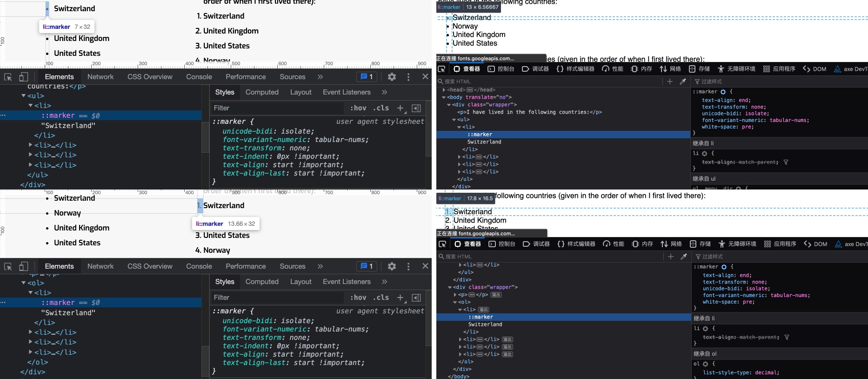The height and width of the screenshot is (379, 868).
Task: Switch to the Console tab in the bottom Chrome DevTools
Action: (x=199, y=266)
